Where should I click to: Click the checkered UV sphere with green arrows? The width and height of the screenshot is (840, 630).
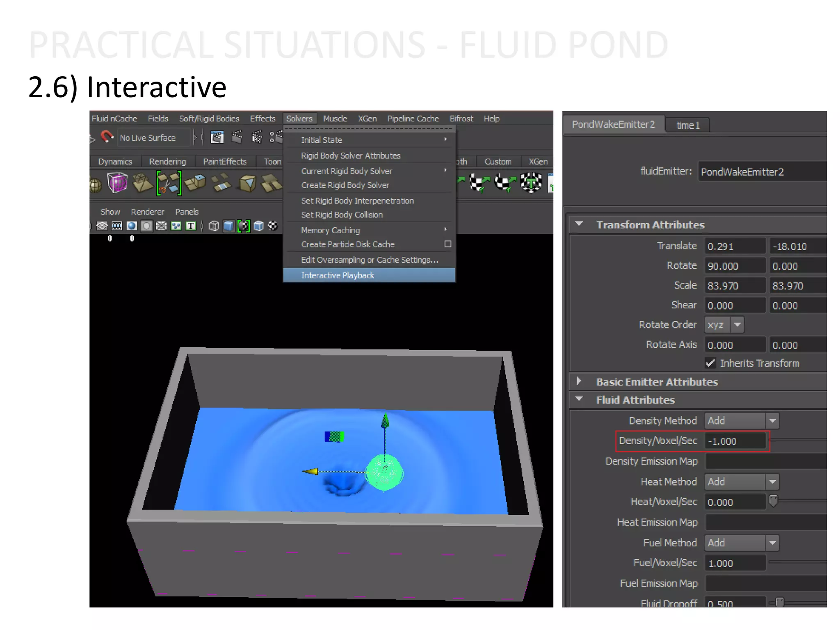505,183
